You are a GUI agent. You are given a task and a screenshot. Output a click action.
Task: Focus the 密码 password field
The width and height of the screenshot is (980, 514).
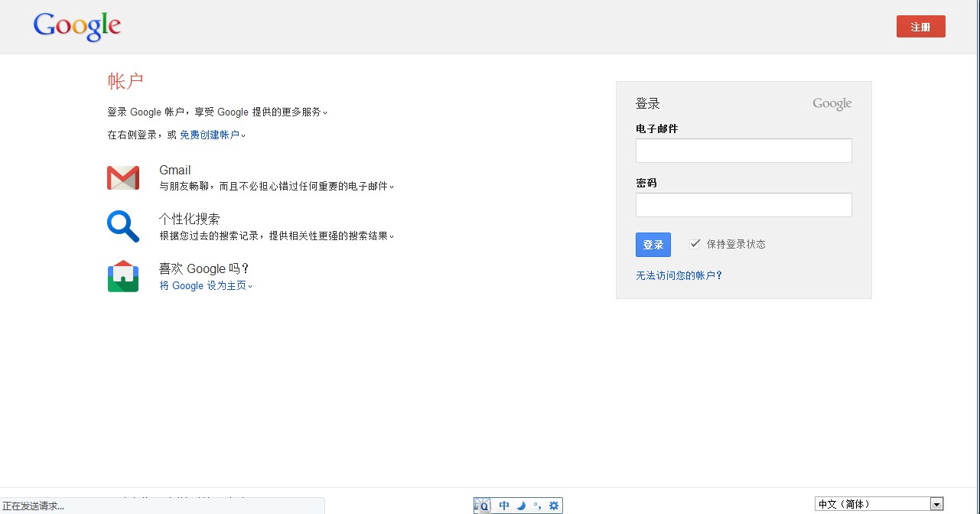743,205
